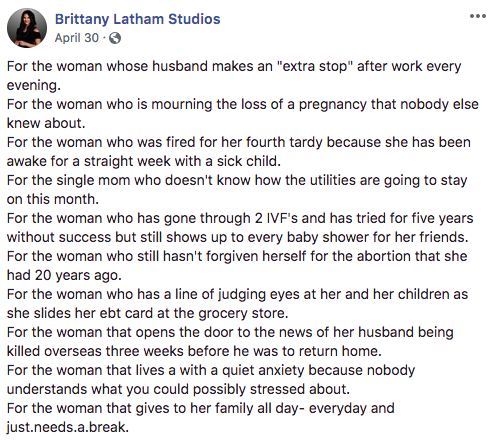Image resolution: width=494 pixels, height=440 pixels.
Task: Click the sentence mentioning the abortion
Action: point(237,256)
